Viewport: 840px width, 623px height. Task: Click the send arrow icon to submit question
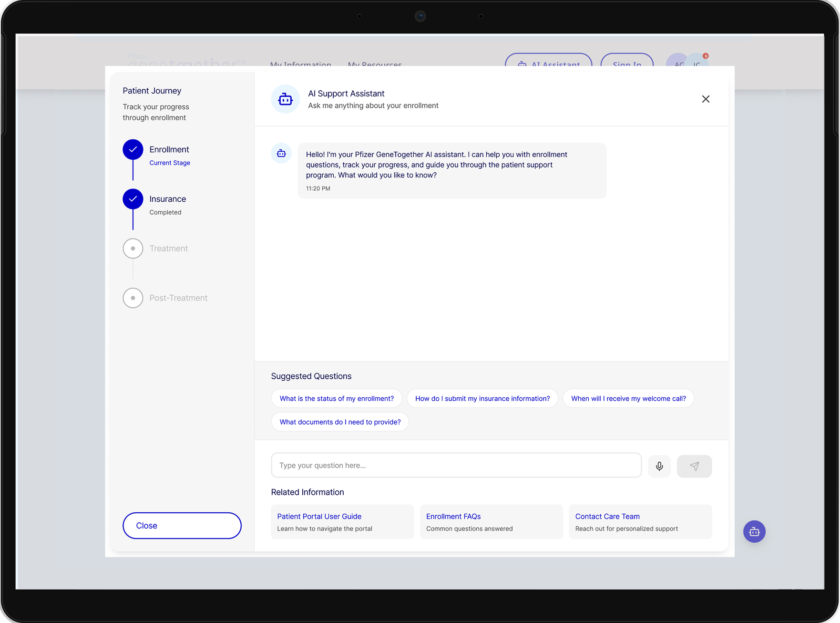[694, 466]
